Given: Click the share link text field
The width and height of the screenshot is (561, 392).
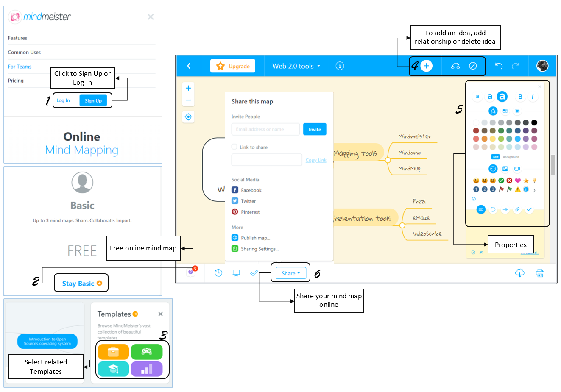Looking at the screenshot, I should tap(267, 160).
